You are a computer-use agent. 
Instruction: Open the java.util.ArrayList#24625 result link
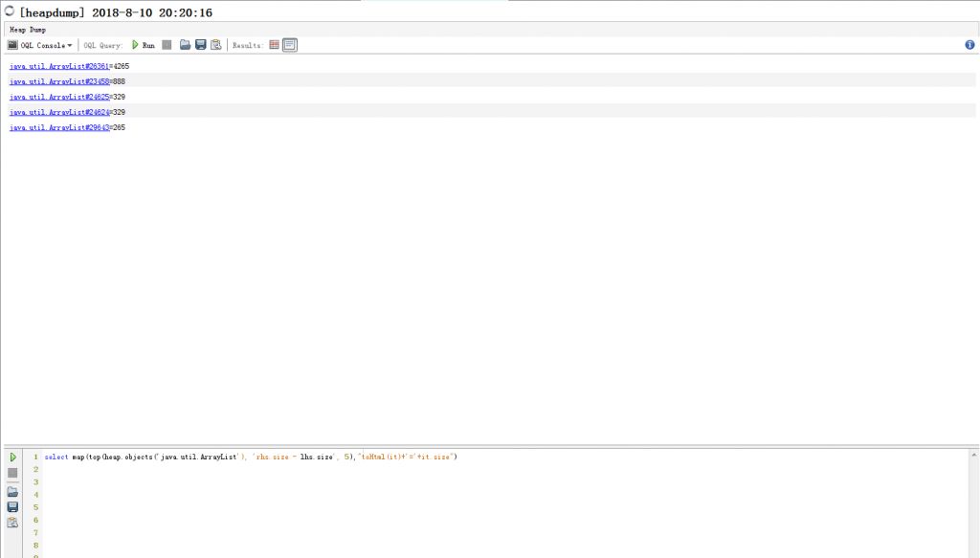pyautogui.click(x=59, y=97)
